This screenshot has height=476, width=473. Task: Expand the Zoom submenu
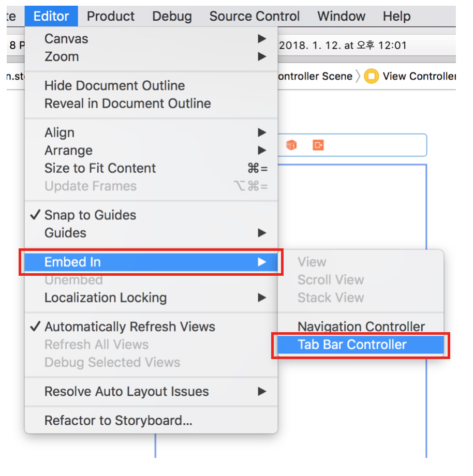pyautogui.click(x=151, y=57)
